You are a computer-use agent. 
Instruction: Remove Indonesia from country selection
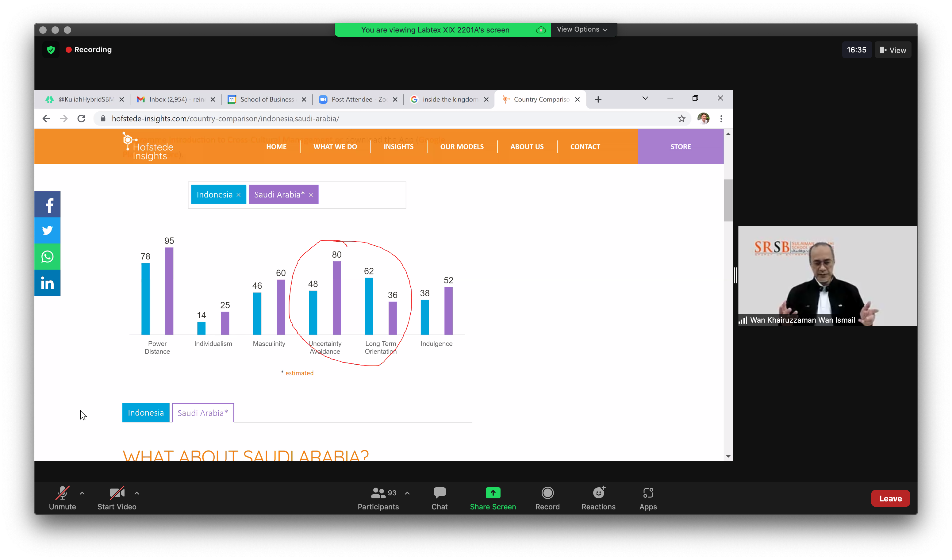pyautogui.click(x=238, y=195)
